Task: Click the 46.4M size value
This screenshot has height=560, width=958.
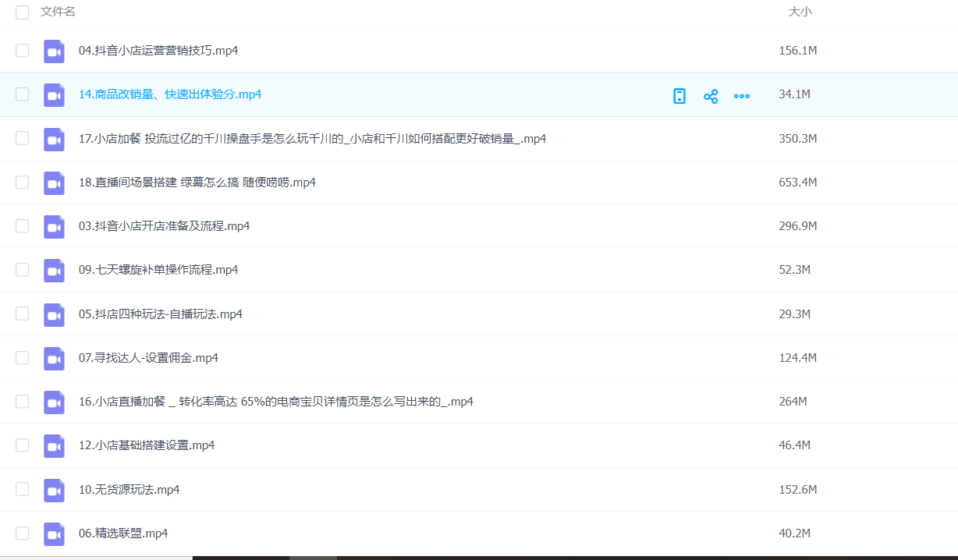Action: pyautogui.click(x=795, y=445)
